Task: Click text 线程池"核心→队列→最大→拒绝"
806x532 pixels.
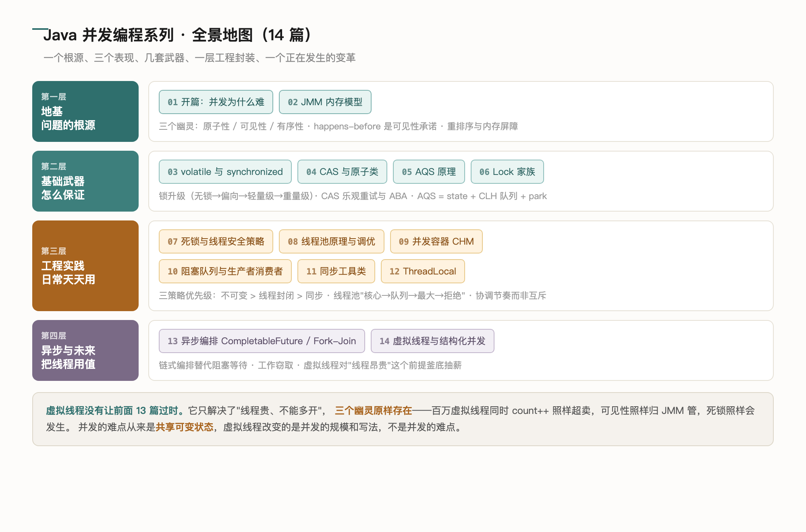Action: point(399,296)
